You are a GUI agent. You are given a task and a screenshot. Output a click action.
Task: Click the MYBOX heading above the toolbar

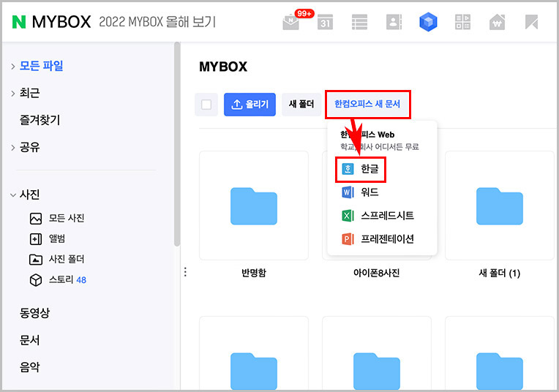click(x=223, y=67)
